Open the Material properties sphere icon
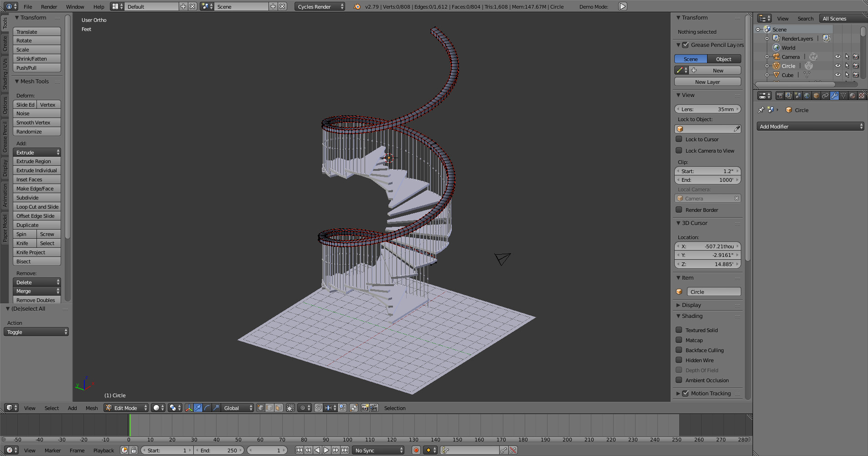The height and width of the screenshot is (456, 868). pyautogui.click(x=853, y=96)
